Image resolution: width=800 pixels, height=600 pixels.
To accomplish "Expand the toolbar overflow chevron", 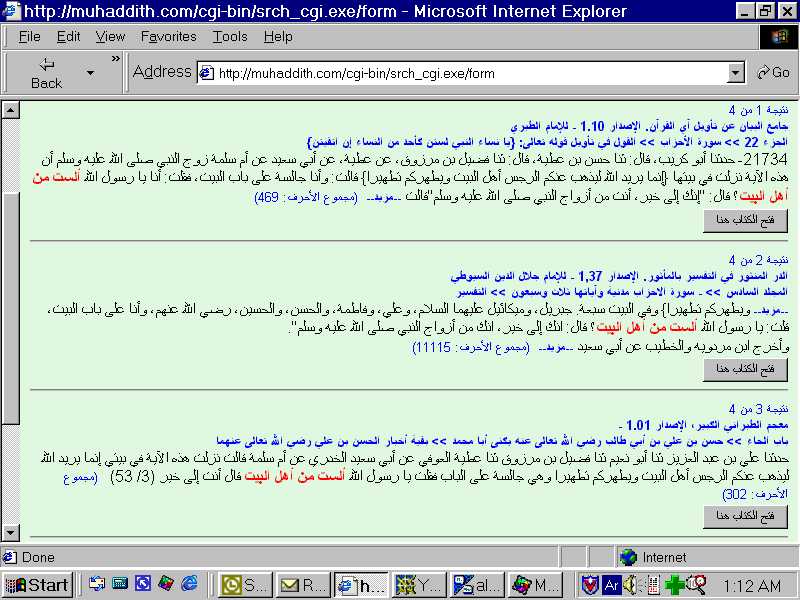I will [116, 59].
